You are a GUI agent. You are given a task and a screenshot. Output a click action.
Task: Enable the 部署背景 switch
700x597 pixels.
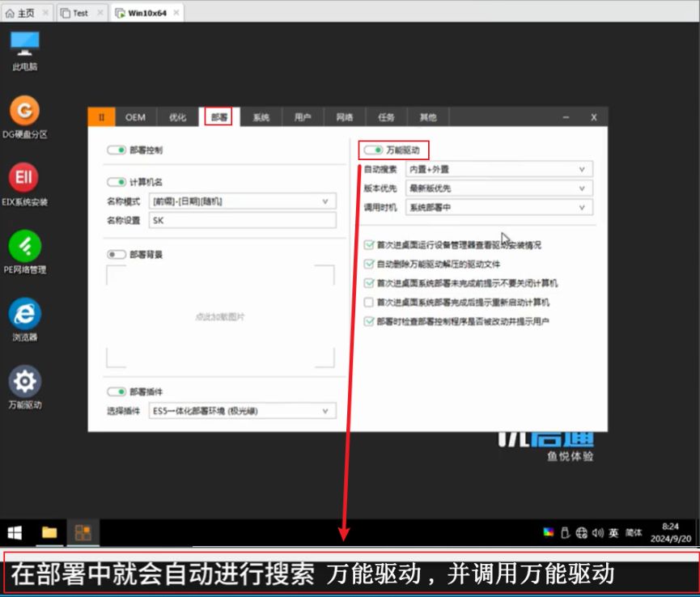pos(117,254)
